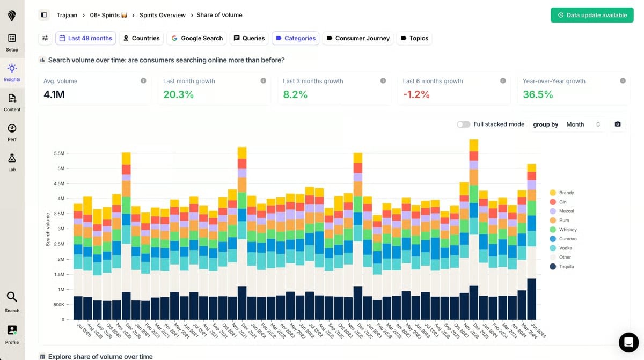Screen dimensions: 644x360
Task: Toggle the Other series in the legend
Action: coord(561,257)
